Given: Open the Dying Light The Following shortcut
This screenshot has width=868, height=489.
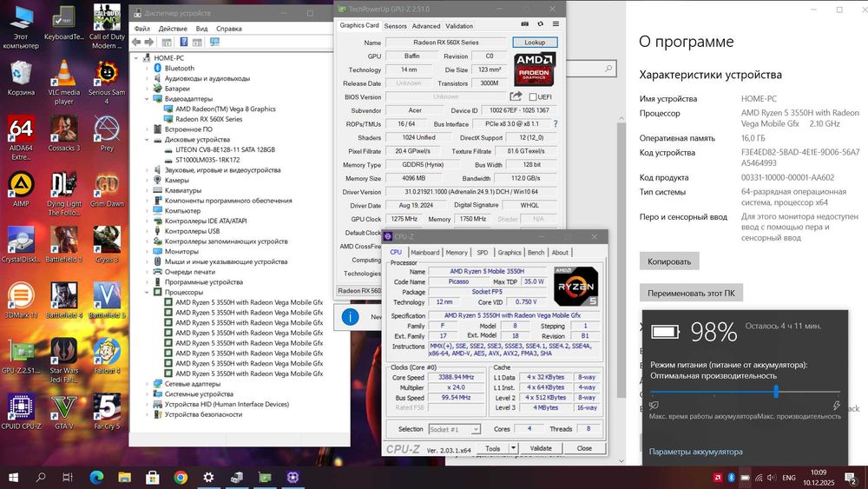Looking at the screenshot, I should 64,194.
